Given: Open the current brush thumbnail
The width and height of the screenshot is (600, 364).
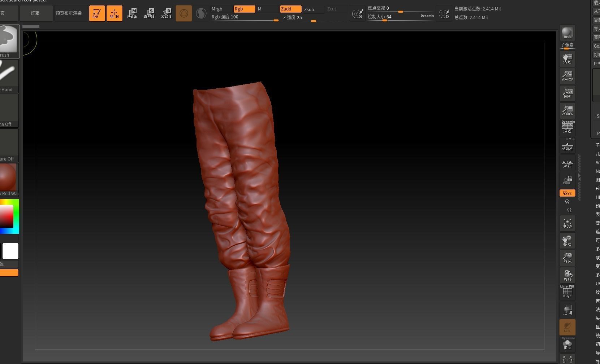Looking at the screenshot, I should pos(9,41).
